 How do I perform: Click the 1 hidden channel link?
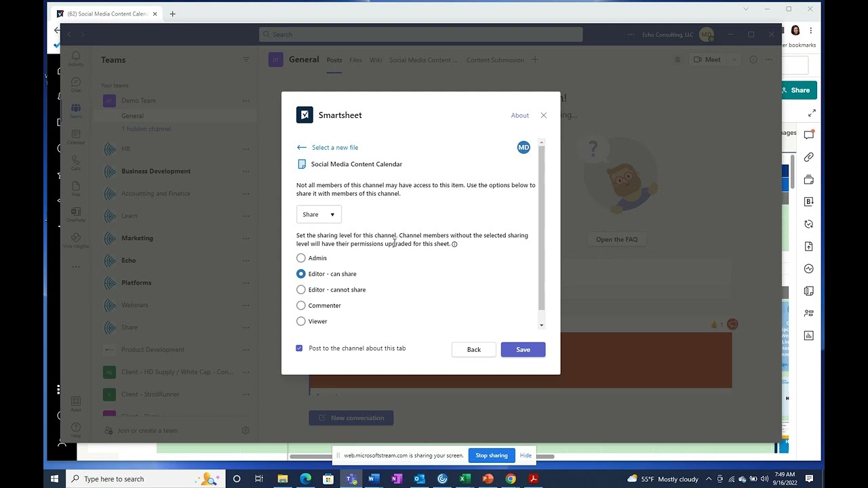[x=146, y=129]
